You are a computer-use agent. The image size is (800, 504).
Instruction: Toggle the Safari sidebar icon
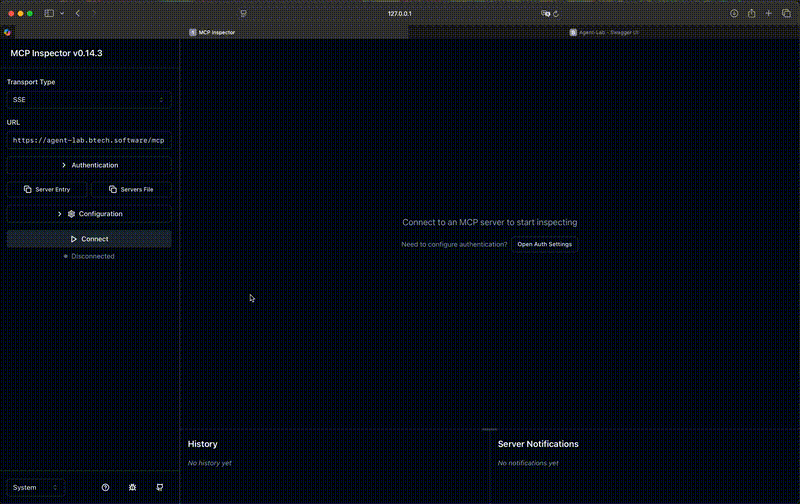pos(49,13)
